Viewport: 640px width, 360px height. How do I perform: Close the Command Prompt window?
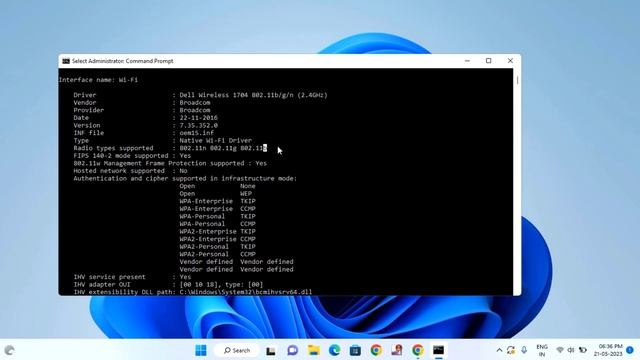[510, 61]
